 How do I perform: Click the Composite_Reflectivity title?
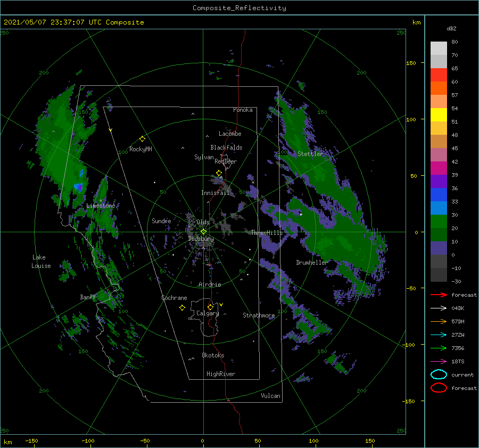240,8
